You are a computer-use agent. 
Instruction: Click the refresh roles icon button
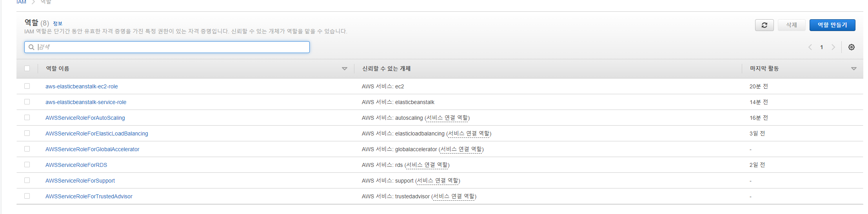[x=764, y=25]
